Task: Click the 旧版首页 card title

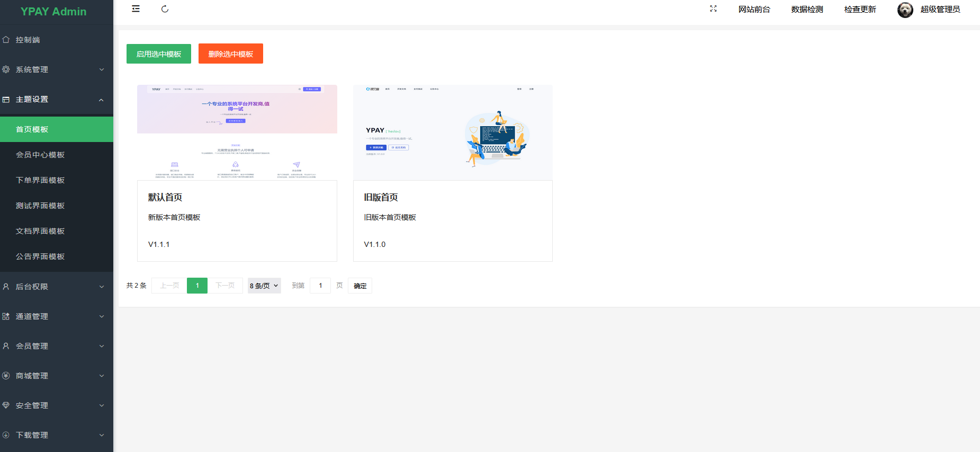Action: point(381,197)
